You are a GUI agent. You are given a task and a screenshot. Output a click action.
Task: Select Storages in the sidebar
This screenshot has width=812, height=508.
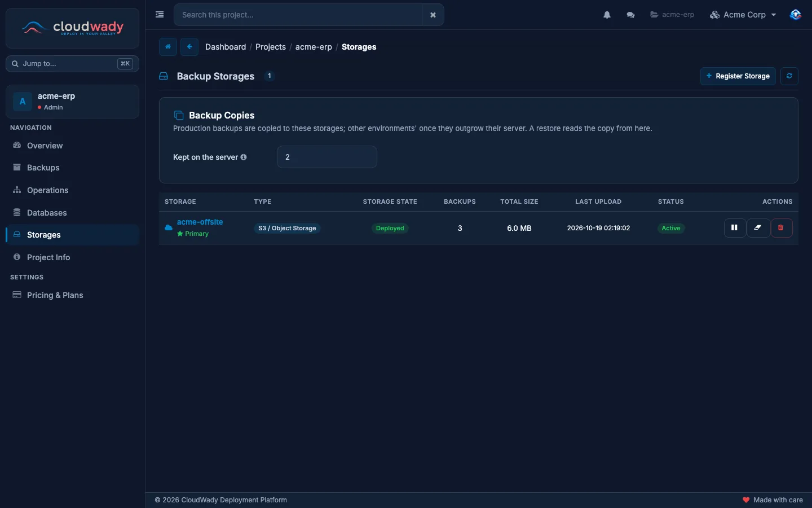pyautogui.click(x=72, y=235)
